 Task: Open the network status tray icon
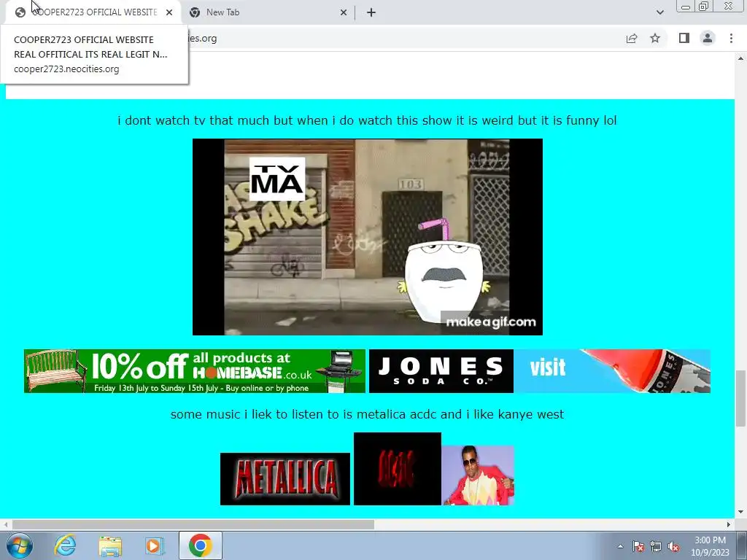[656, 546]
